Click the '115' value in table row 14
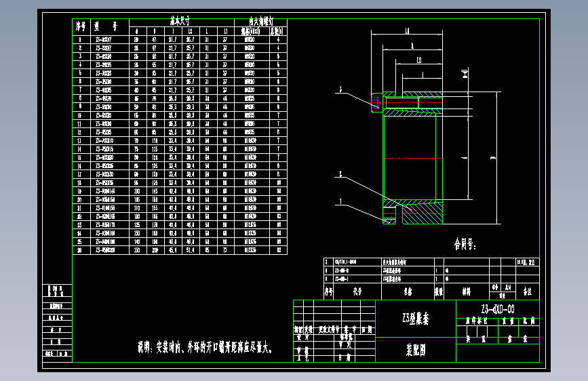This screenshot has width=588, height=381. click(155, 149)
